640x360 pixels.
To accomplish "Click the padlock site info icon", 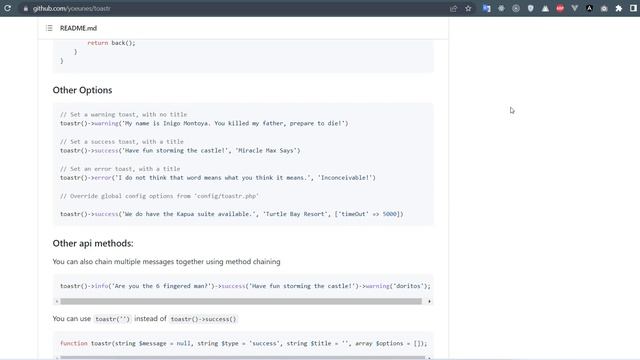I will coord(26,9).
